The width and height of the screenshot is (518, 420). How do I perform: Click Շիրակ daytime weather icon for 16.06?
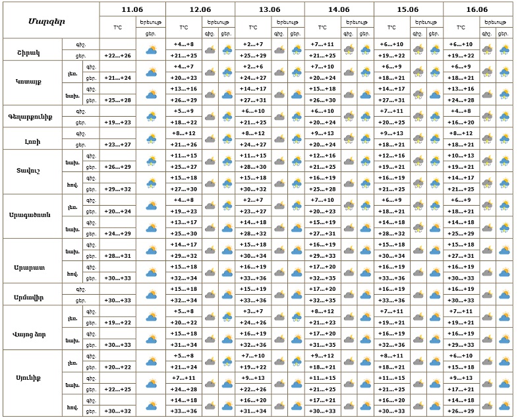coord(504,49)
